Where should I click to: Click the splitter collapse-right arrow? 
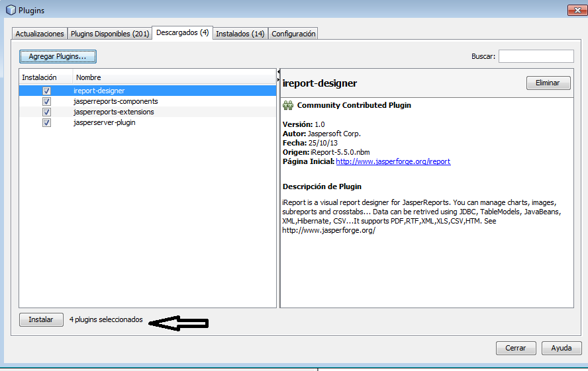tap(279, 79)
